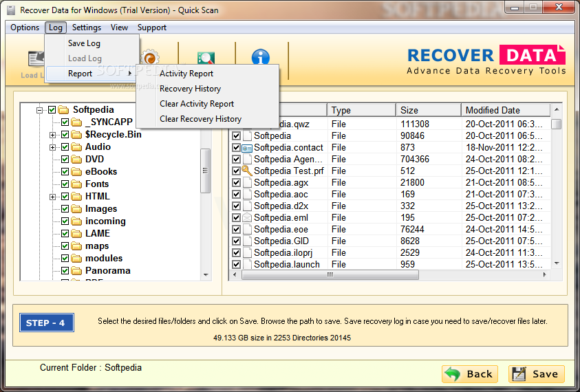Click the blank file icon of Softpedia.agx
Screen dimensions: 580x392
tap(247, 183)
